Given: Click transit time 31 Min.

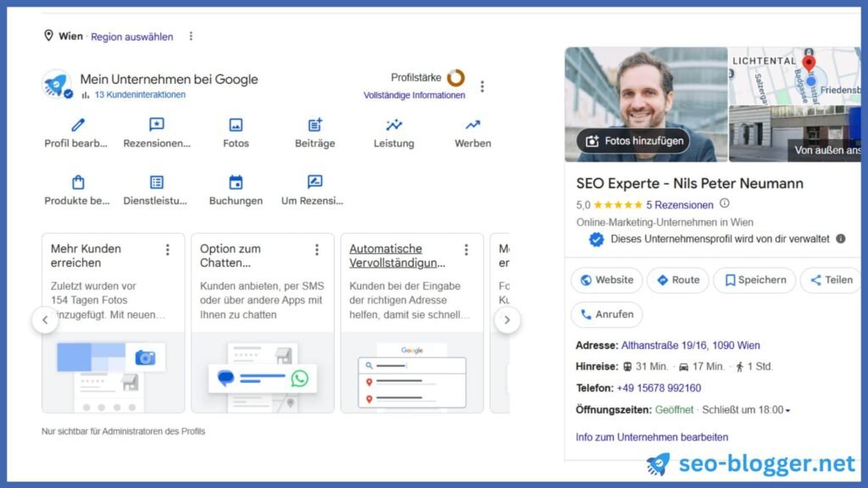Looking at the screenshot, I should 645,366.
